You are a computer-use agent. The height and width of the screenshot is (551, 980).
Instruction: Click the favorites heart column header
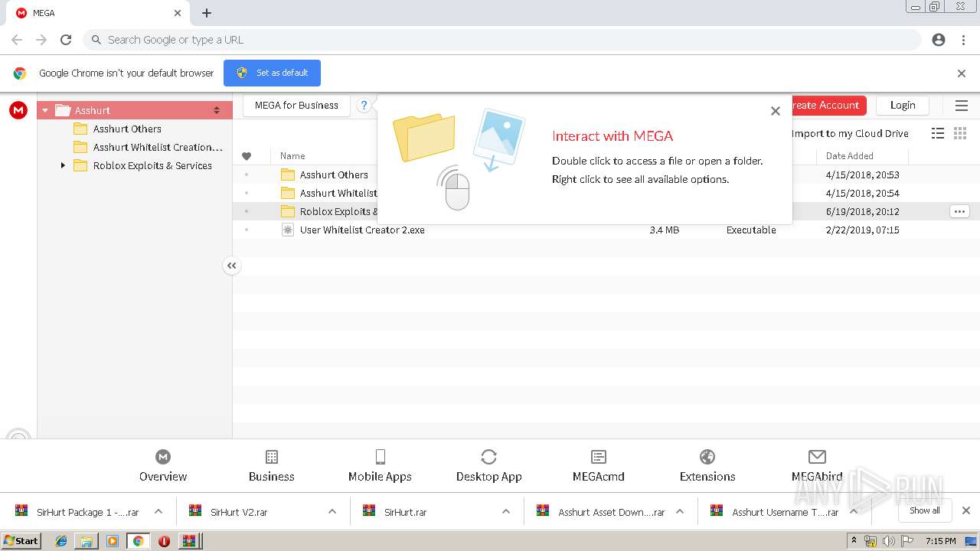(247, 156)
